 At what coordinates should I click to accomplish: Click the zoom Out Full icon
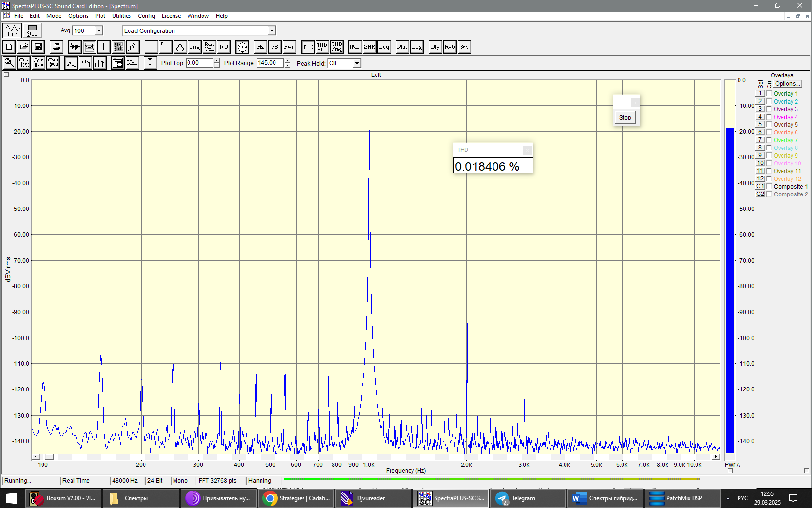point(54,63)
